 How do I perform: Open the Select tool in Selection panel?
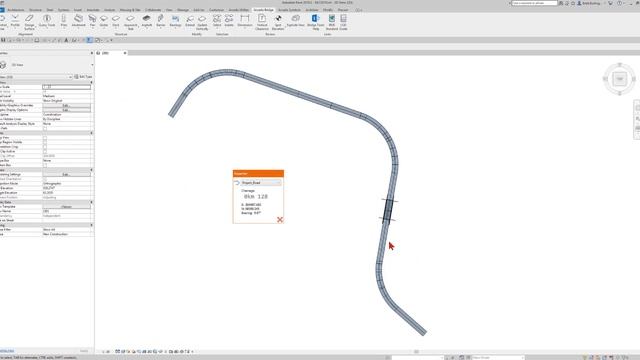217,21
